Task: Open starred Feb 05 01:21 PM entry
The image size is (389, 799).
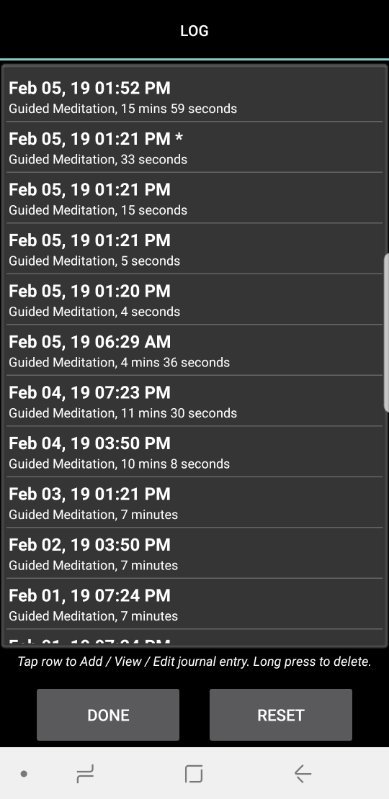Action: tap(194, 148)
